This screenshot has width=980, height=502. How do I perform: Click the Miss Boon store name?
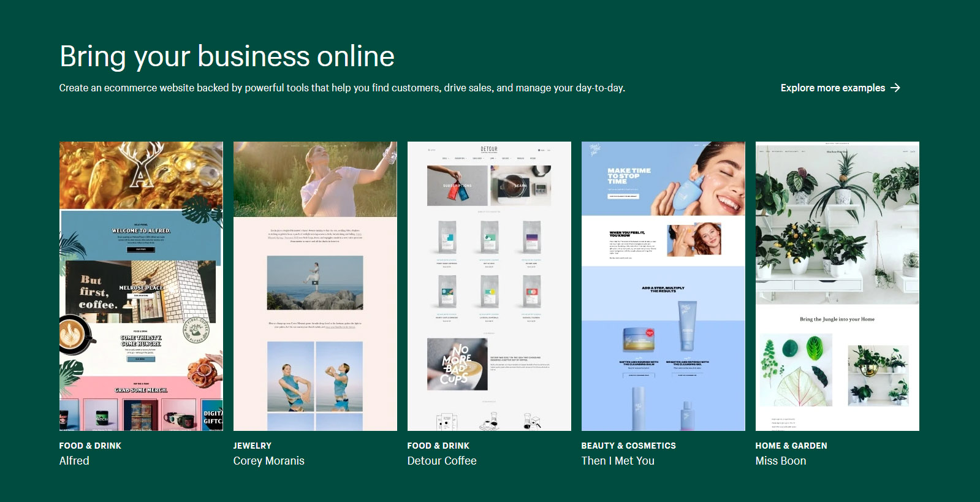click(781, 461)
